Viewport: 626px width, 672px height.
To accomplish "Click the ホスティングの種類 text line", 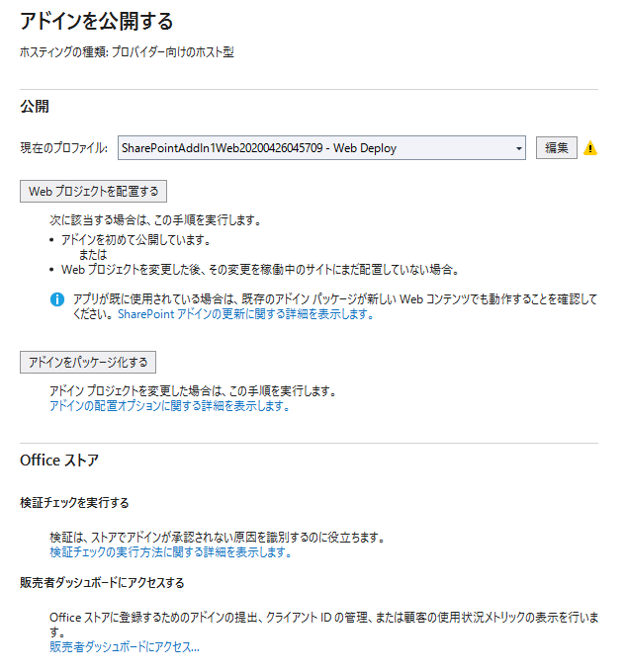I will click(x=127, y=52).
